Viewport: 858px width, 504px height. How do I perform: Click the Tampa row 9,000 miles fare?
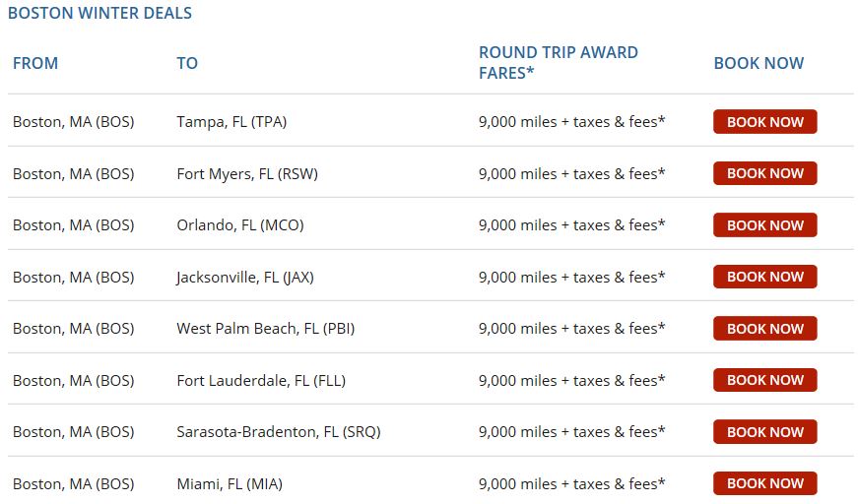tap(571, 122)
